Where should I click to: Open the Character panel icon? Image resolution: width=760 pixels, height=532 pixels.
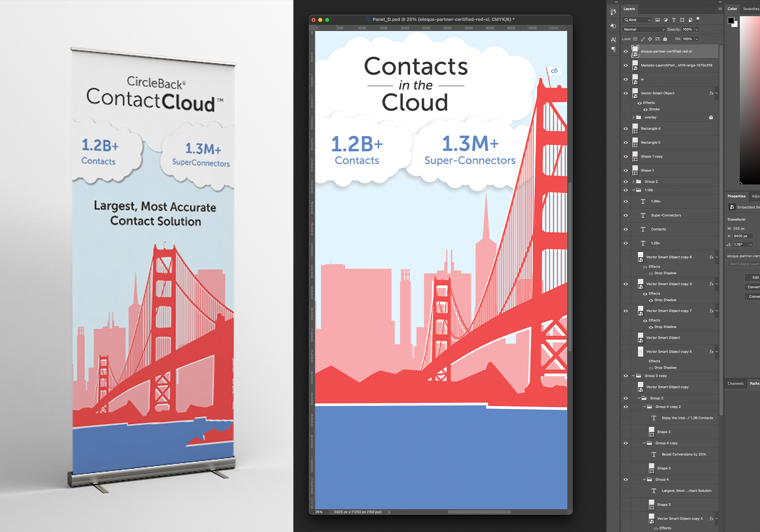click(x=613, y=40)
